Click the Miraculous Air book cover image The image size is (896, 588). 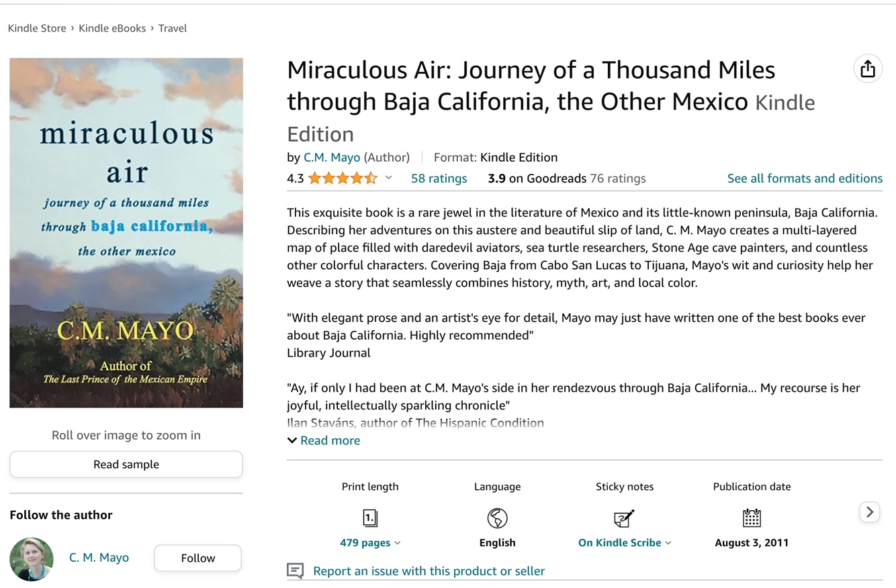click(x=126, y=232)
